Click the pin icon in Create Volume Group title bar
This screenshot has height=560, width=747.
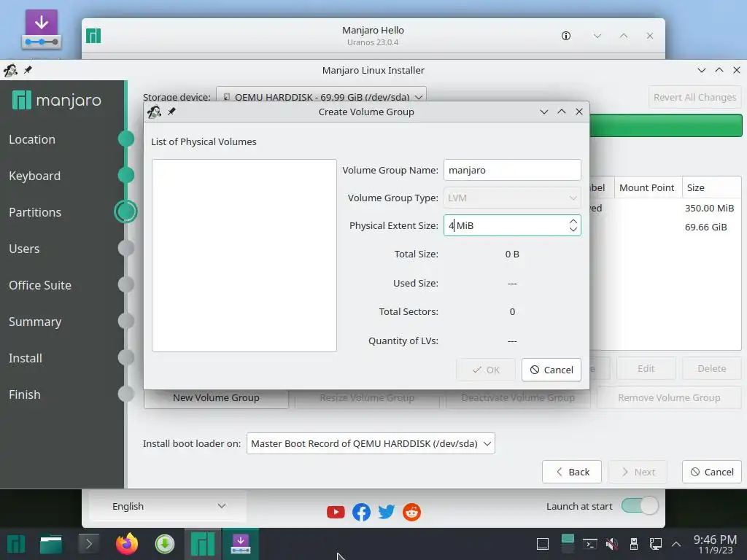click(x=171, y=112)
